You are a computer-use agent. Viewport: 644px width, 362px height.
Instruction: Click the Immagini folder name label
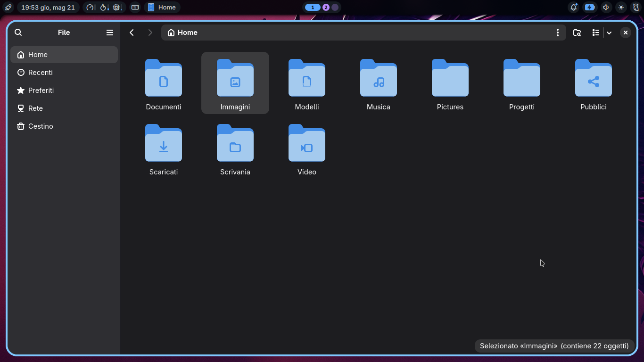click(235, 107)
